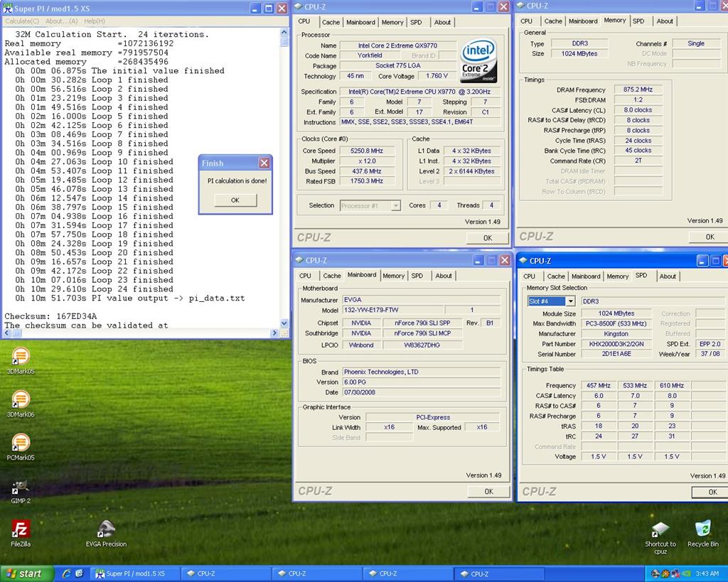Open the Slot #4 memory slot dropdown
Image resolution: width=728 pixels, height=582 pixels.
(571, 301)
